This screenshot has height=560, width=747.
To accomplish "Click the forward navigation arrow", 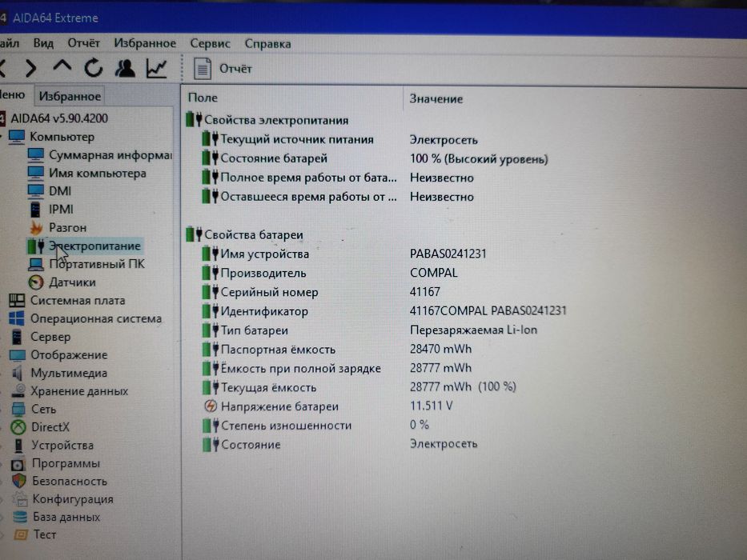I will click(x=31, y=69).
